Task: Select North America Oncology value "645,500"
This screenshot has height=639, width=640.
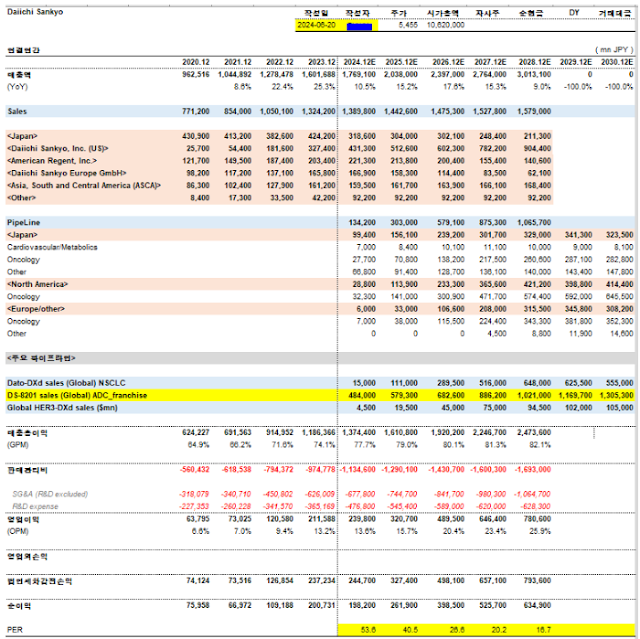Action: coord(620,297)
